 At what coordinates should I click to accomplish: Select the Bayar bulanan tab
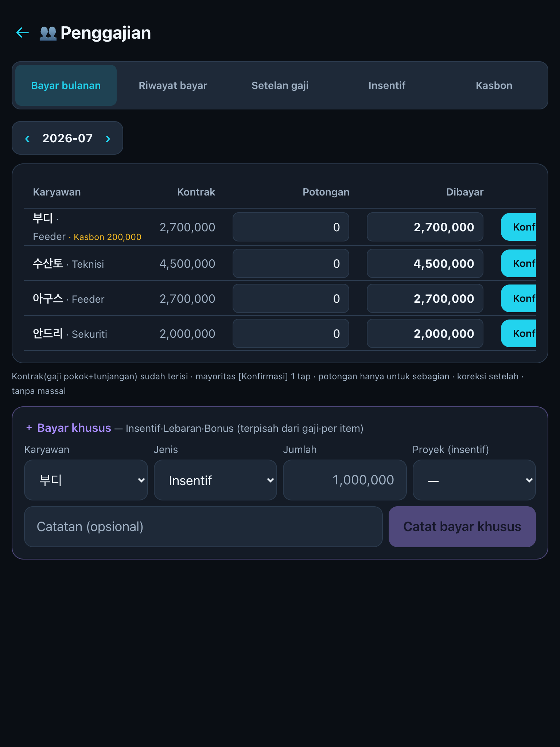click(66, 85)
